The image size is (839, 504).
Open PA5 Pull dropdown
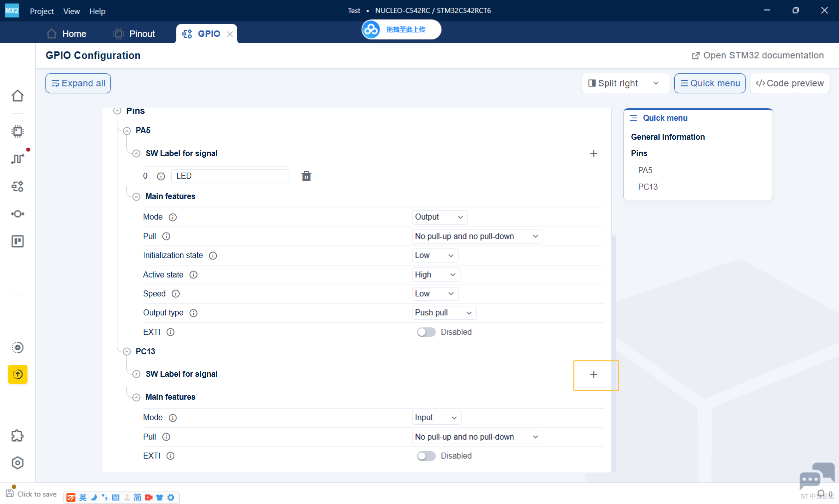click(x=477, y=237)
